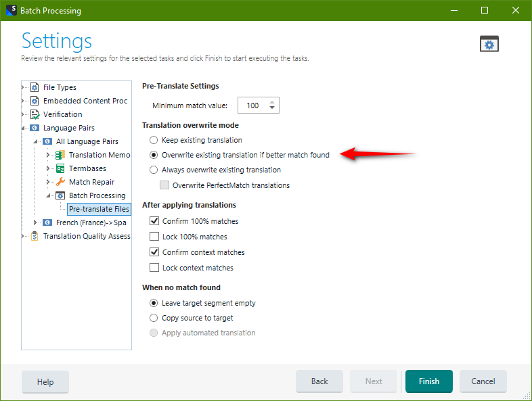Click the File Types tree icon
This screenshot has width=532, height=401.
coord(35,87)
